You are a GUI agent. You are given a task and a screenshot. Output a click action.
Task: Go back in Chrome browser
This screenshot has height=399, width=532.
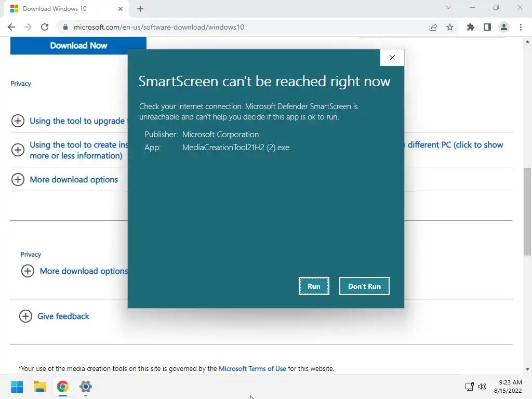(x=11, y=27)
